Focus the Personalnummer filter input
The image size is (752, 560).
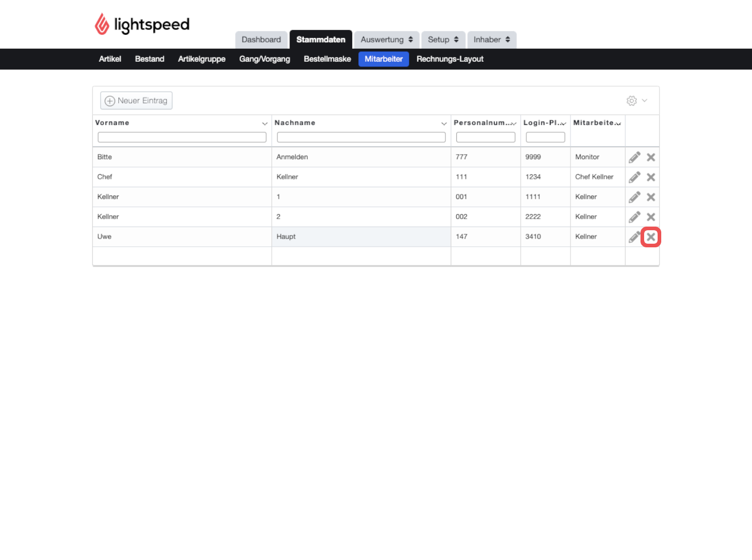pyautogui.click(x=486, y=137)
